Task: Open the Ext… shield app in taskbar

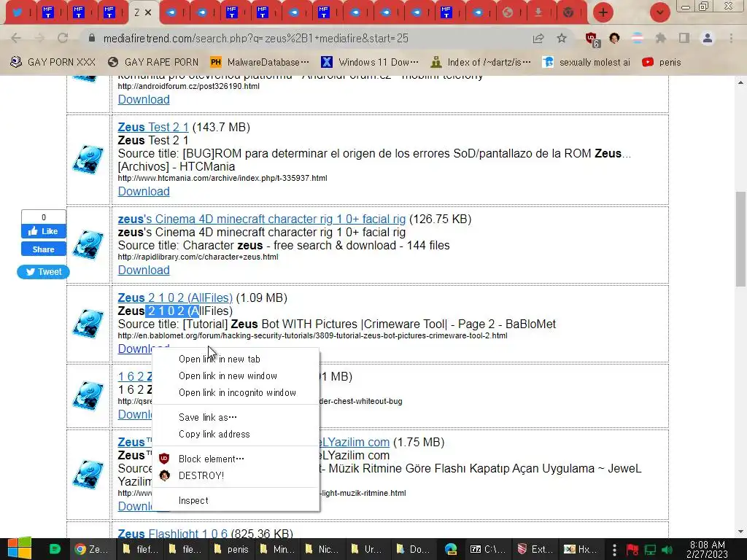Action: point(535,549)
